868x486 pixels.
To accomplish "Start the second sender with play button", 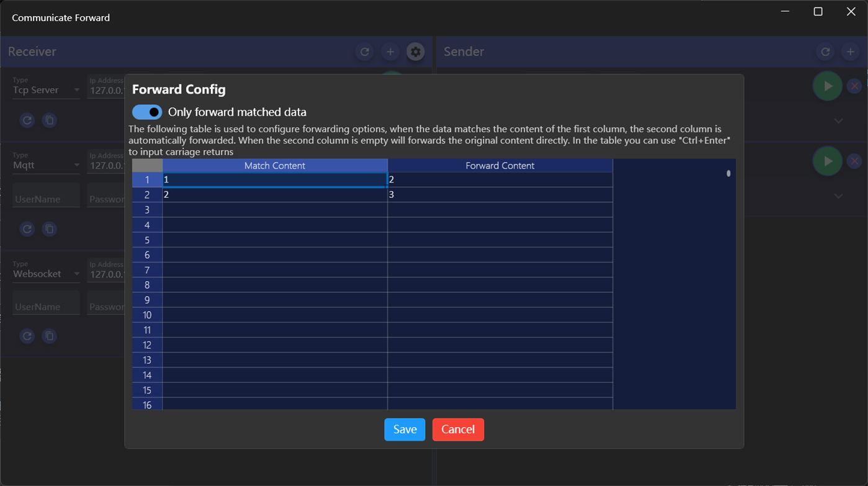I will (828, 161).
